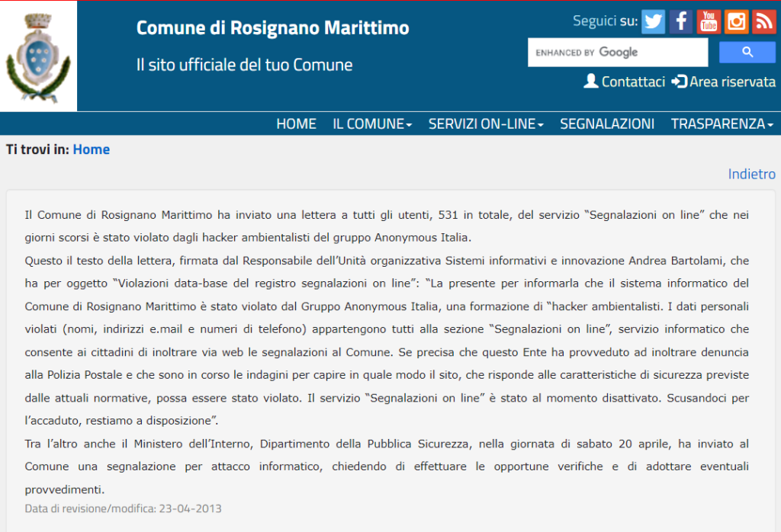The image size is (781, 532).
Task: Click the Indietro back link
Action: point(751,174)
